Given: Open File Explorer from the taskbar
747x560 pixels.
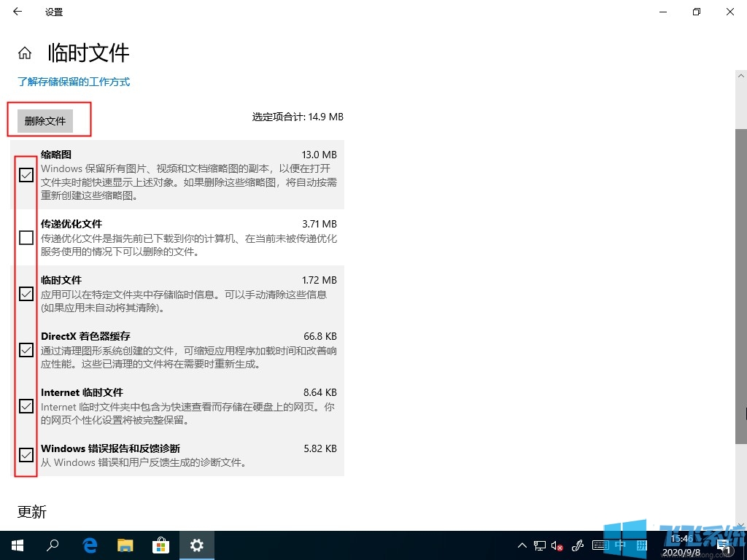Looking at the screenshot, I should tap(125, 545).
